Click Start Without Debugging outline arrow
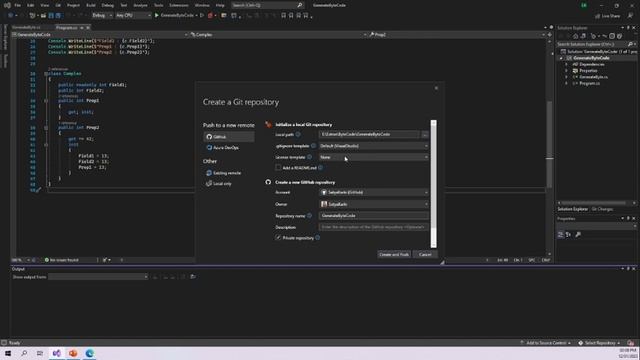Image resolution: width=640 pixels, height=360 pixels. point(202,16)
